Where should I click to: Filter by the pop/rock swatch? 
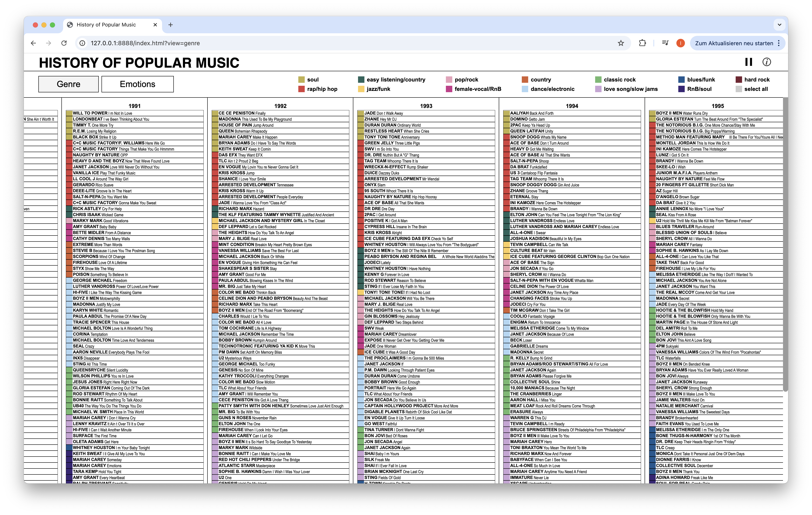449,80
